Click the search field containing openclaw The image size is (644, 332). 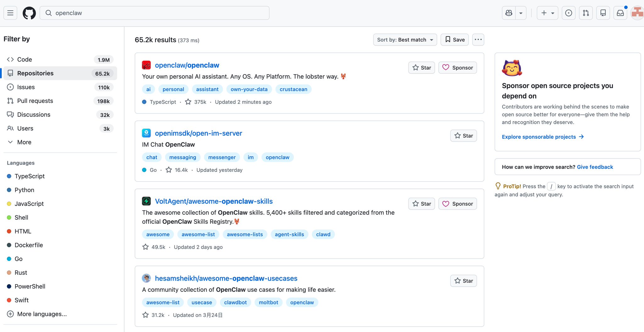[154, 13]
